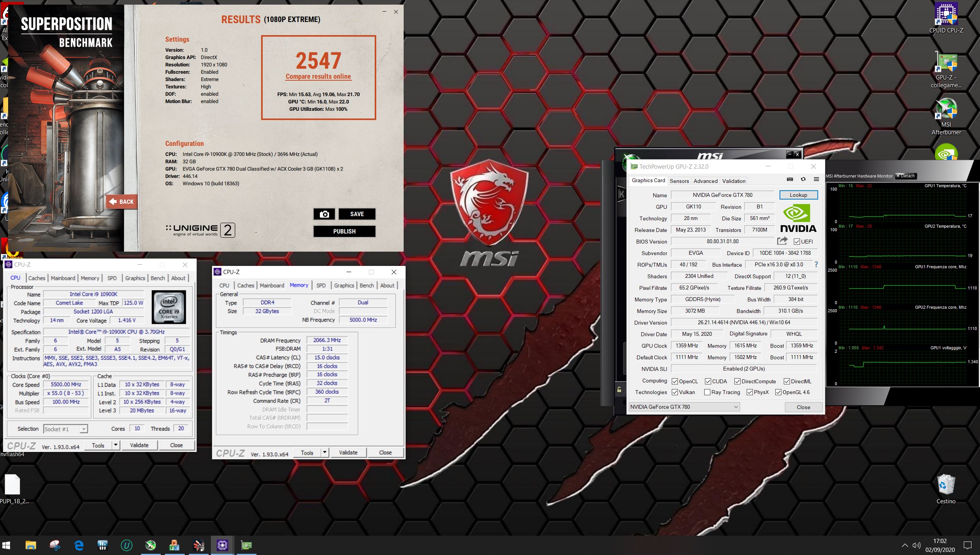Open File Explorer from taskbar
The width and height of the screenshot is (980, 555).
[x=31, y=545]
